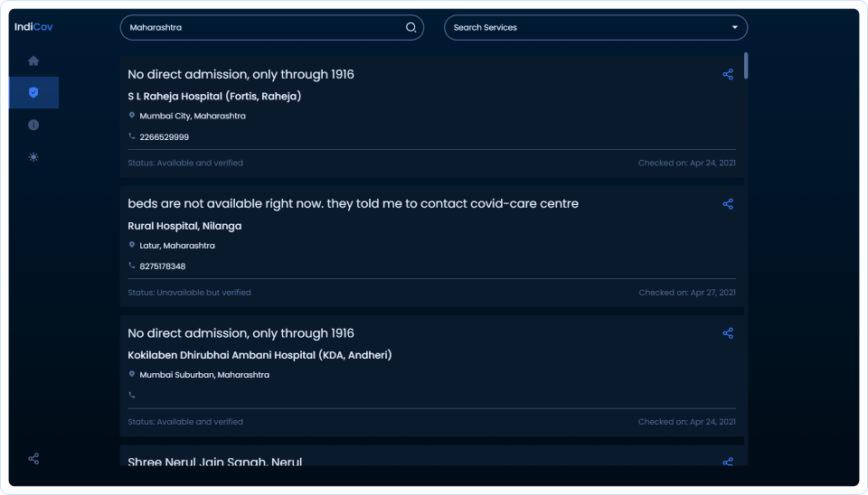Select the shield verified sidebar icon
Viewport: 868px width, 495px height.
(x=33, y=92)
